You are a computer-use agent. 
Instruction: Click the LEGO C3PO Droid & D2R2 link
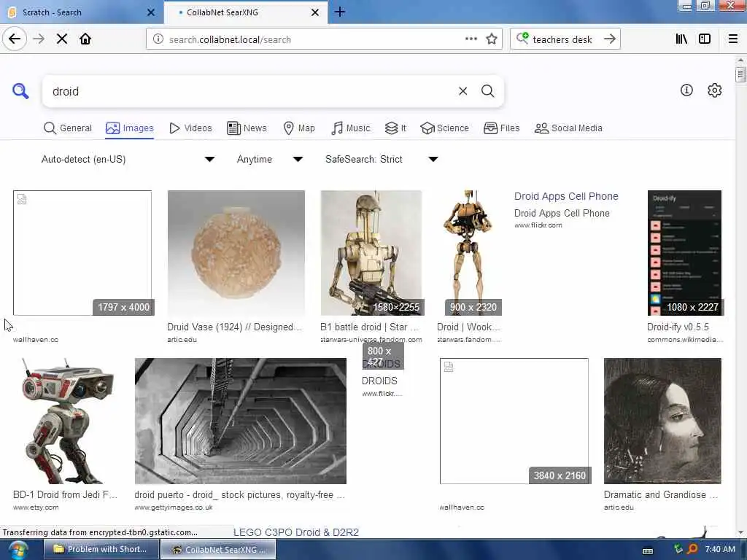coord(296,532)
